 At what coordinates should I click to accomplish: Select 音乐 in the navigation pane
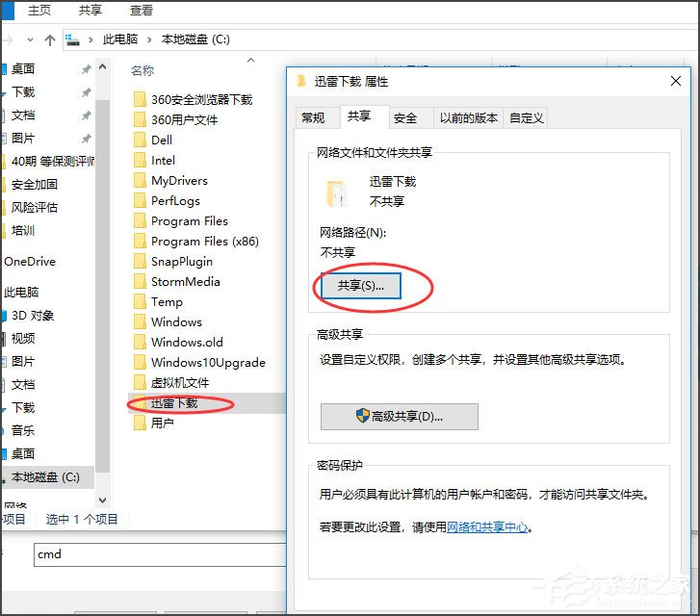(x=23, y=431)
